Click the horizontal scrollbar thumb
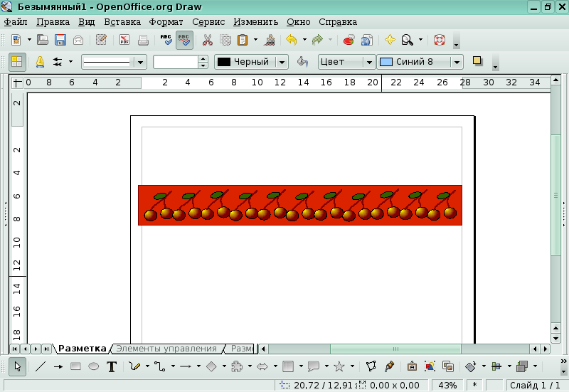Screen dimensions: 569x392 tap(395, 349)
